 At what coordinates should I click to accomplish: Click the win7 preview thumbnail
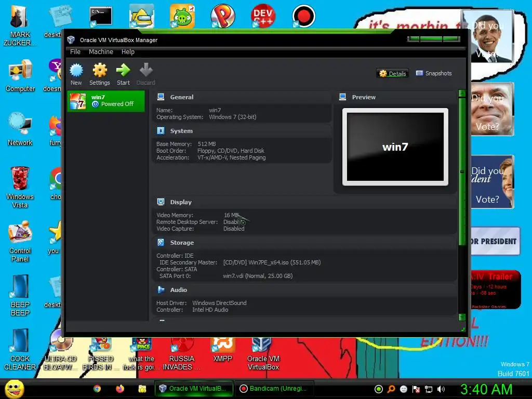tap(395, 147)
